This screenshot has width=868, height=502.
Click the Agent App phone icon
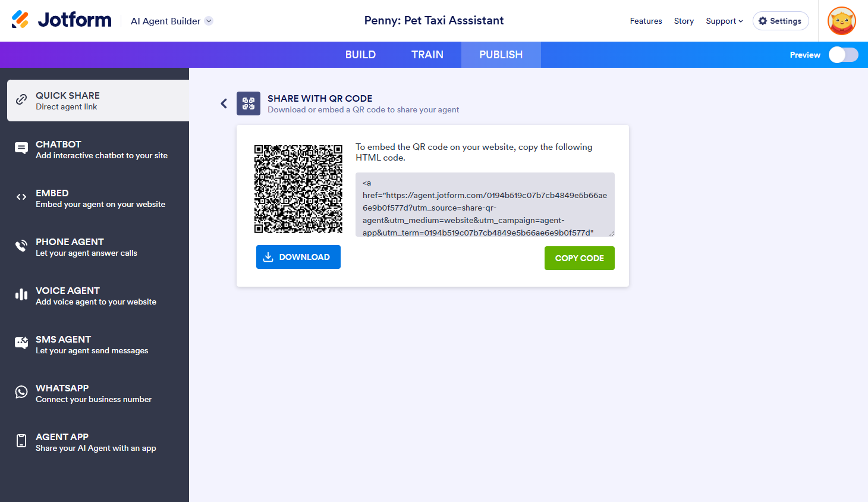(21, 441)
